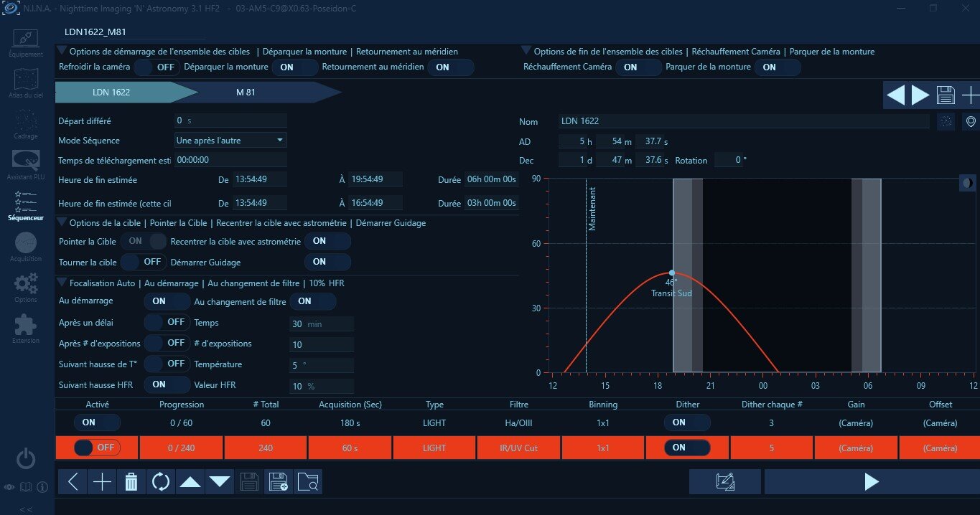Image resolution: width=980 pixels, height=515 pixels.
Task: Enable the IR/UV Cut row Activé switch
Action: point(97,448)
